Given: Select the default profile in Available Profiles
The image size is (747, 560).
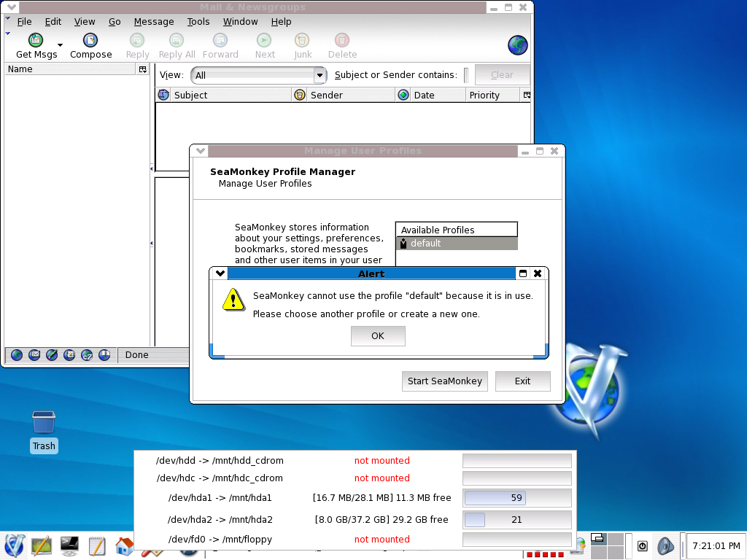Looking at the screenshot, I should (x=457, y=244).
